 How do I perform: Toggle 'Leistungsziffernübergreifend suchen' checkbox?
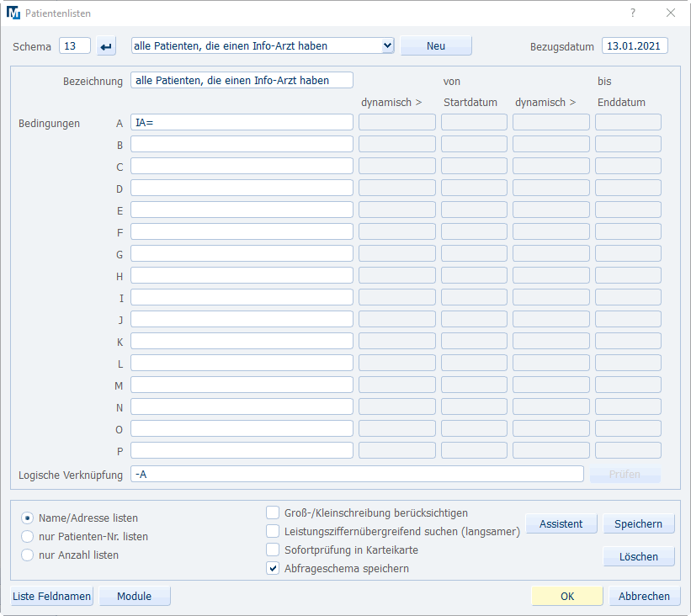point(273,531)
